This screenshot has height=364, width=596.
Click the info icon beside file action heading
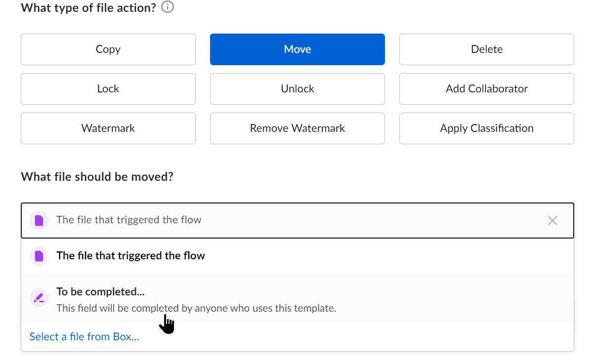pos(168,7)
